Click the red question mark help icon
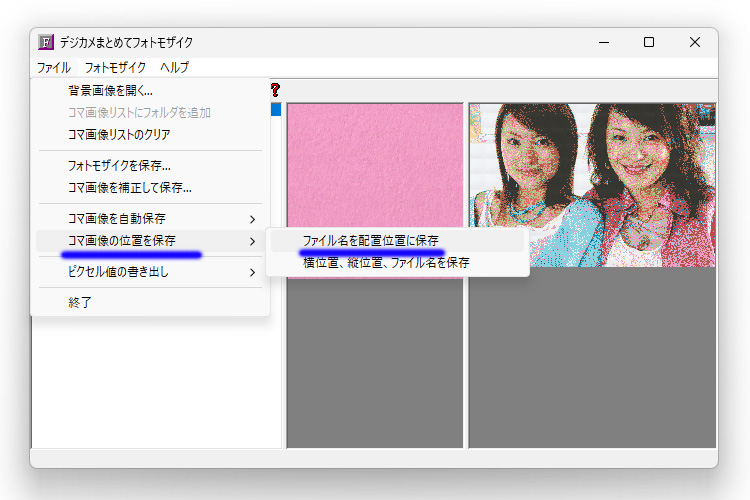The image size is (750, 500). tap(275, 90)
